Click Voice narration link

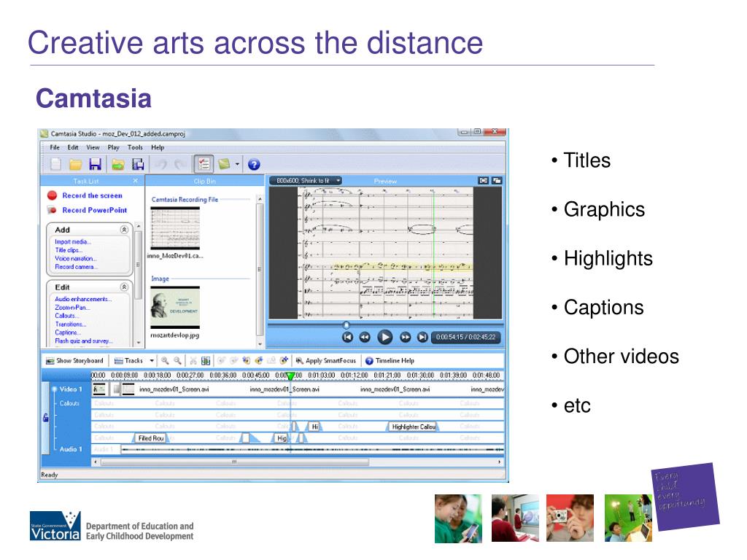point(76,259)
